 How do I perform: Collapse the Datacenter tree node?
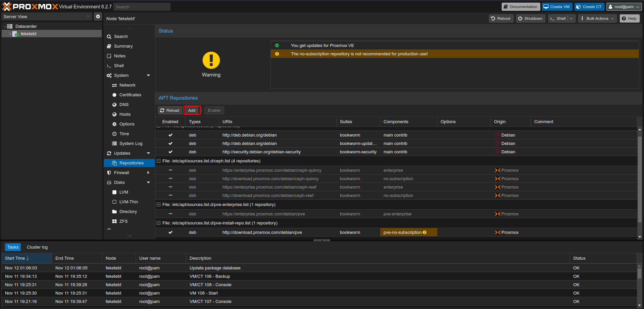click(x=5, y=27)
